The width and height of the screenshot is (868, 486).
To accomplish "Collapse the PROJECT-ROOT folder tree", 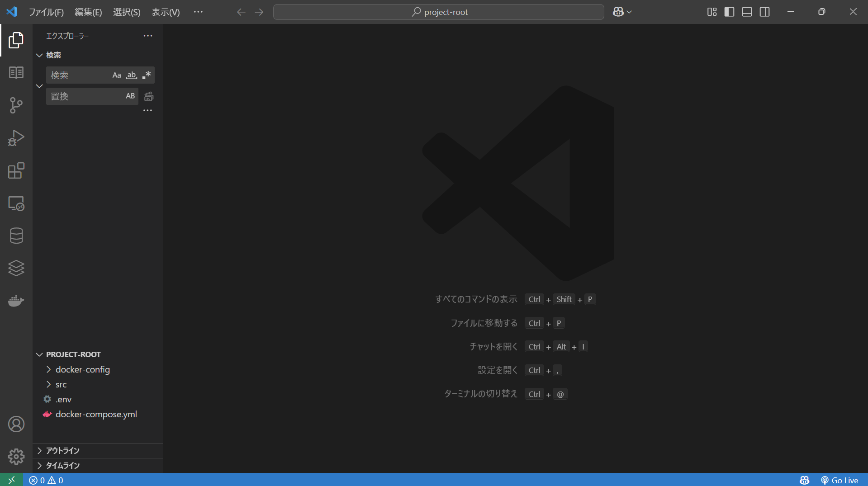I will 39,354.
